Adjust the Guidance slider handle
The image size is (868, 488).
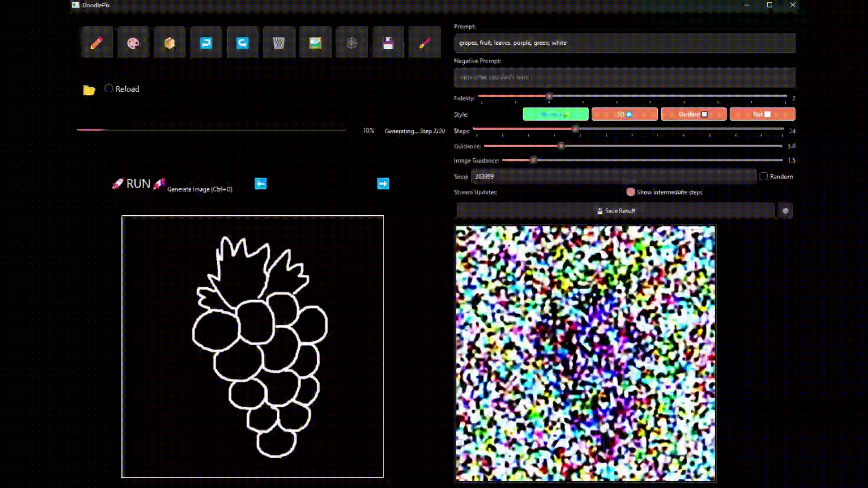[561, 146]
